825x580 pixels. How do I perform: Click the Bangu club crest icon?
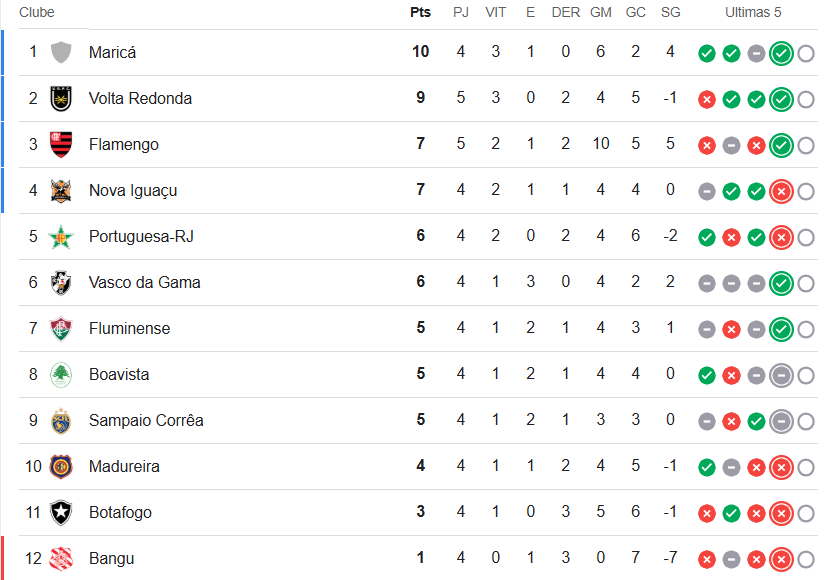(61, 558)
